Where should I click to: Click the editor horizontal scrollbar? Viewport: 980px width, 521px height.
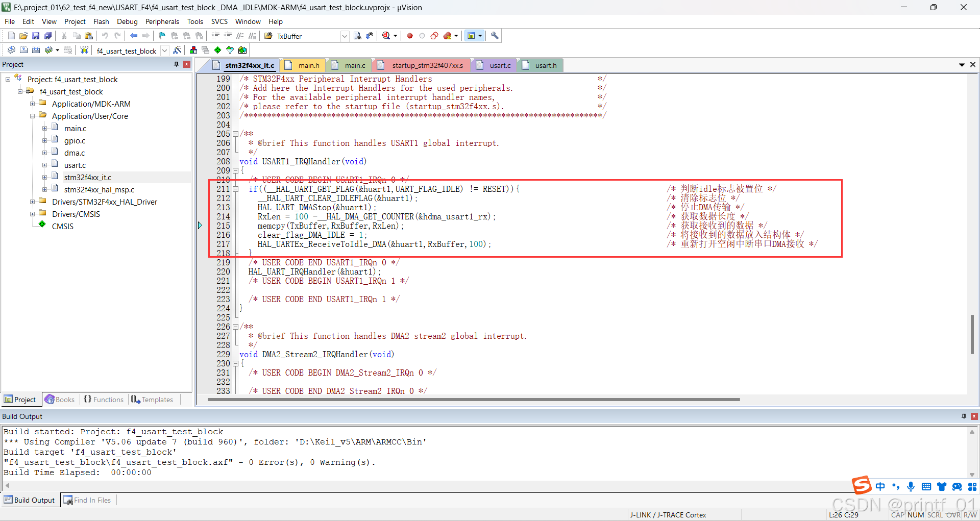point(474,400)
